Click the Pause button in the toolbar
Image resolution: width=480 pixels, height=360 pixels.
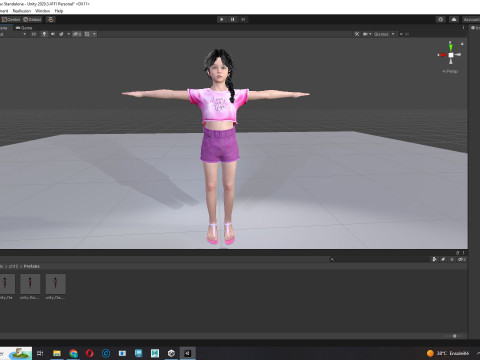[x=232, y=19]
